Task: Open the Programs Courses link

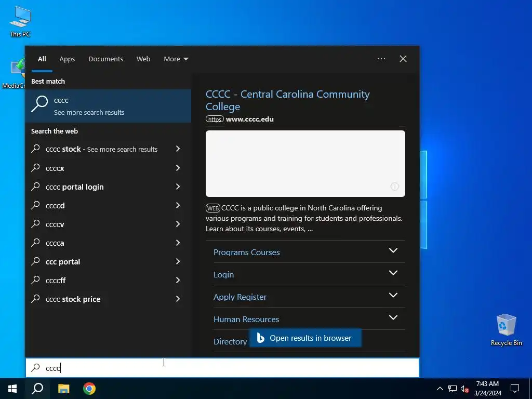Action: point(247,252)
